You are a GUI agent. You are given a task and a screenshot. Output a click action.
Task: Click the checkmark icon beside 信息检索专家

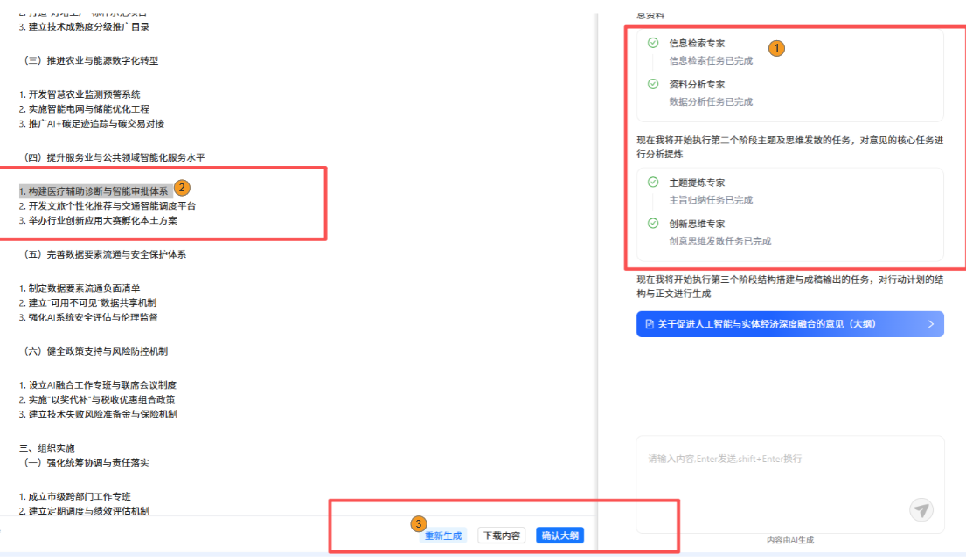(x=653, y=43)
